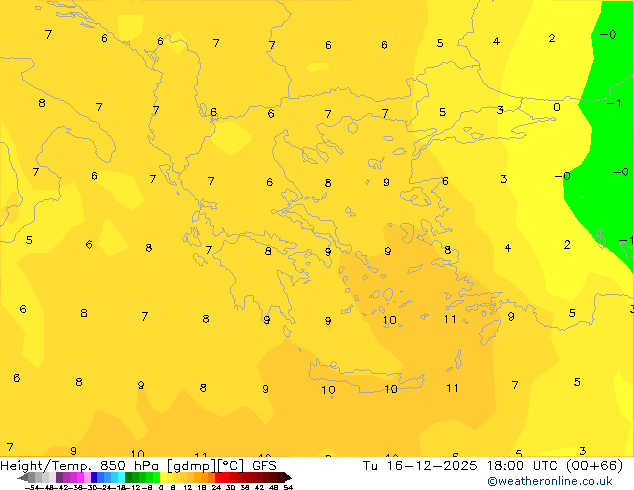Click the cyan swatch in the color scale
This screenshot has height=490, width=634.
coord(121,477)
